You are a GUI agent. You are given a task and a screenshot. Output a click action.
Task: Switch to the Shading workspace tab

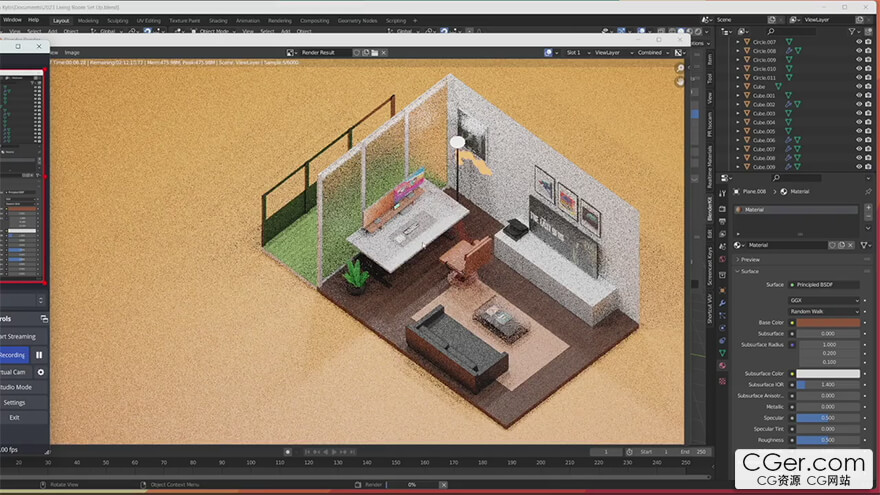[x=218, y=20]
